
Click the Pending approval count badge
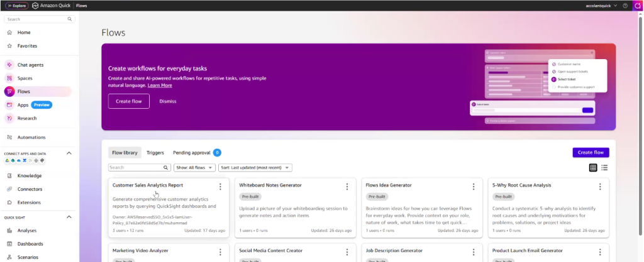pyautogui.click(x=217, y=153)
